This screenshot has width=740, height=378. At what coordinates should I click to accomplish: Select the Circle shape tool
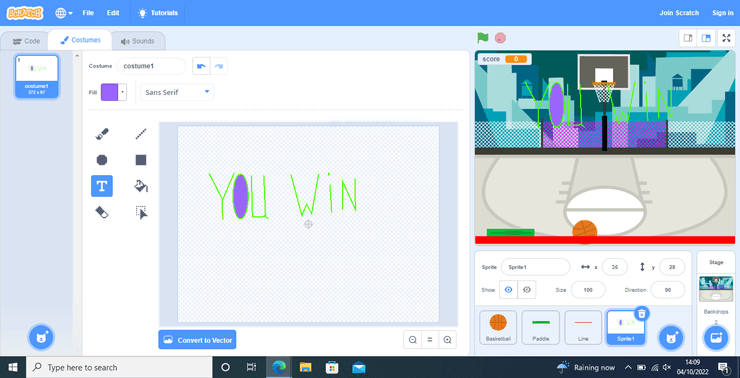102,160
